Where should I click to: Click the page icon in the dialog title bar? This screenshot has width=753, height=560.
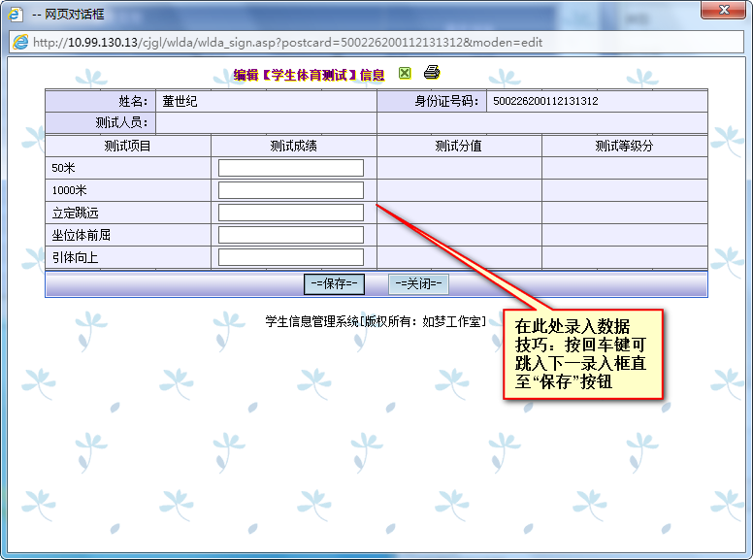coord(16,15)
